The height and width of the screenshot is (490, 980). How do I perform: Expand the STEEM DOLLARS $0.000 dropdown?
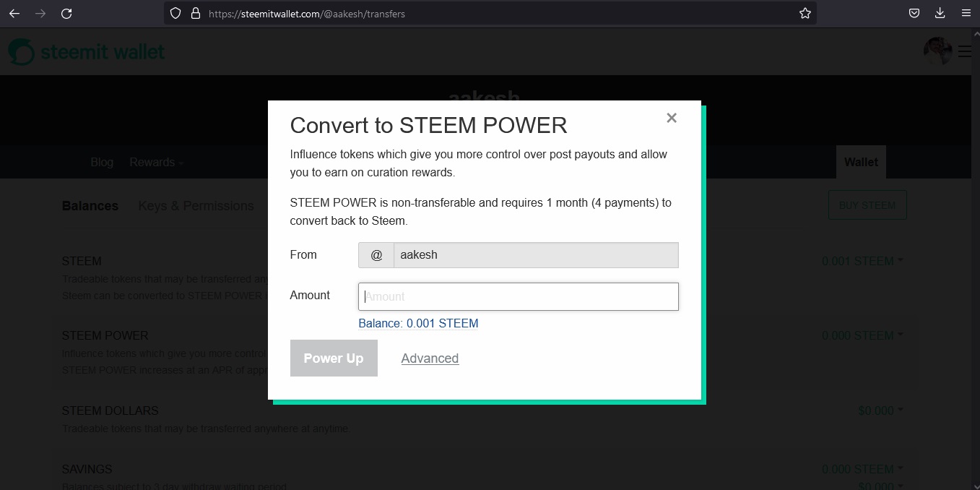click(880, 411)
